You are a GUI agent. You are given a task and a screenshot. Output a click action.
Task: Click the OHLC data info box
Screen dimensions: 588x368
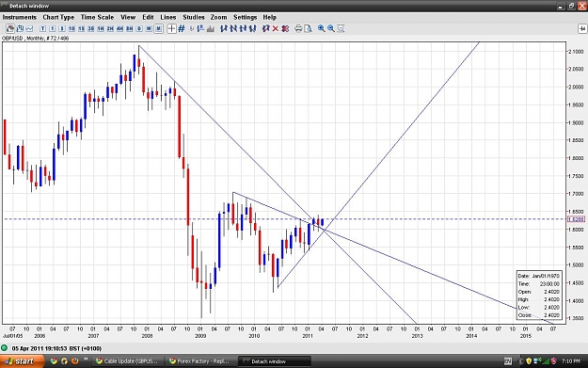539,296
